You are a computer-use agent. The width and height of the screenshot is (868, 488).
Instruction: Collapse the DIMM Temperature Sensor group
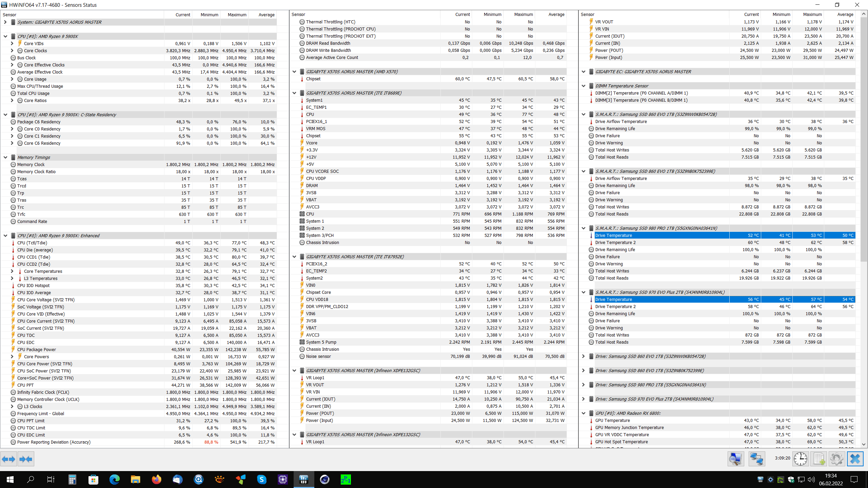[584, 86]
